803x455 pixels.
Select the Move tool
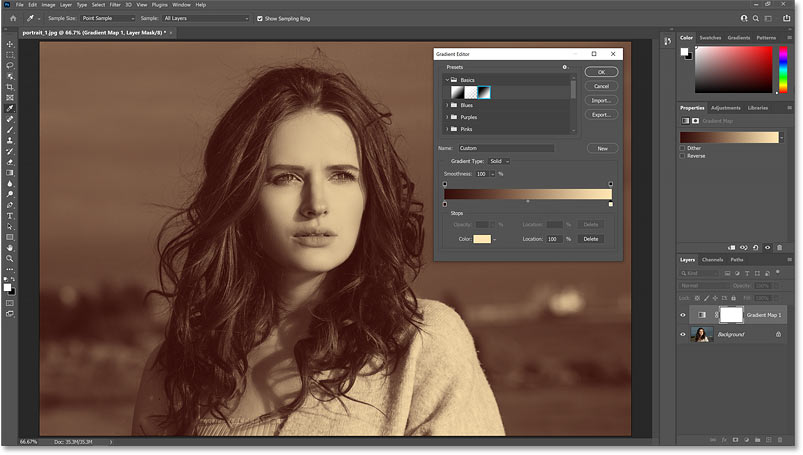pos(10,44)
